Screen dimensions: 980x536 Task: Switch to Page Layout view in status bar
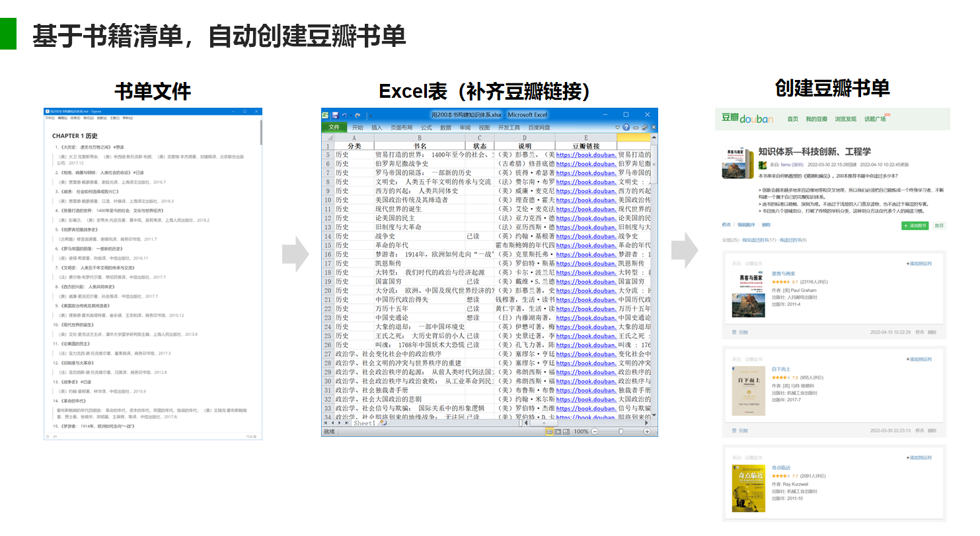[558, 432]
